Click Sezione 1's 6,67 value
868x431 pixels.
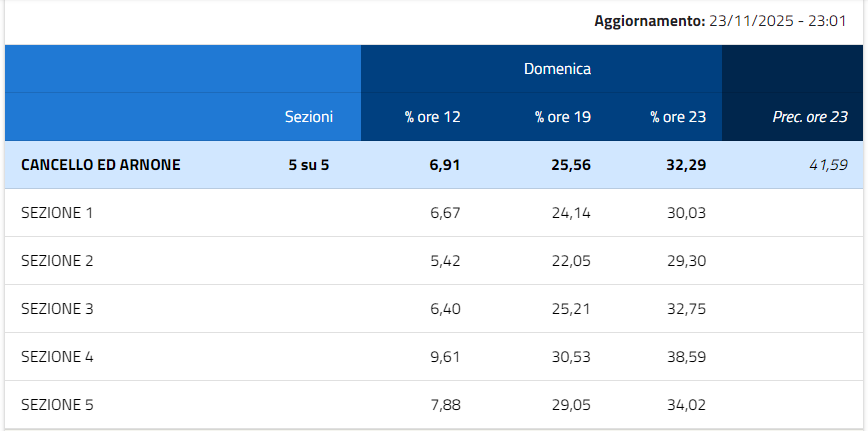(445, 213)
